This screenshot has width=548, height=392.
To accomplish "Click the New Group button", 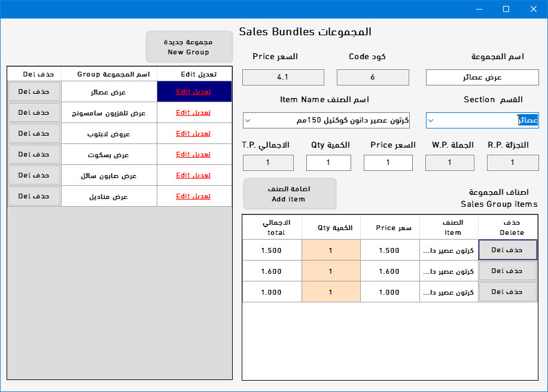I will [x=189, y=47].
